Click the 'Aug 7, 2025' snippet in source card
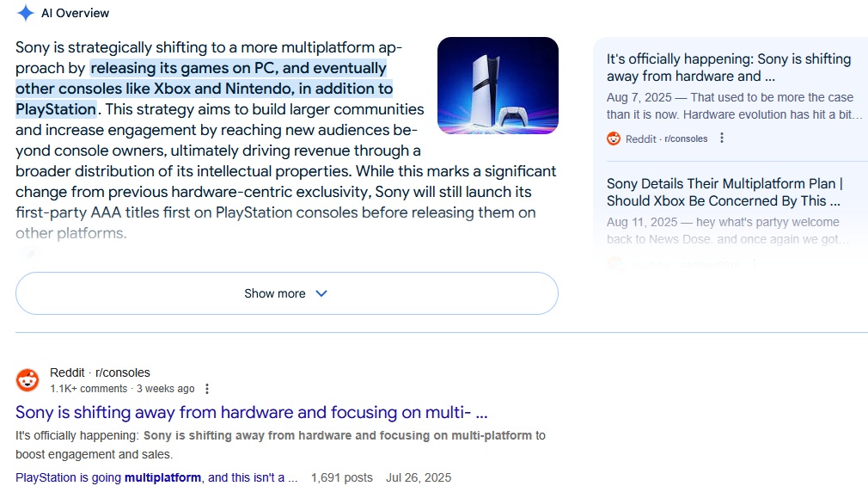Viewport: 868px width, 486px height. 734,106
